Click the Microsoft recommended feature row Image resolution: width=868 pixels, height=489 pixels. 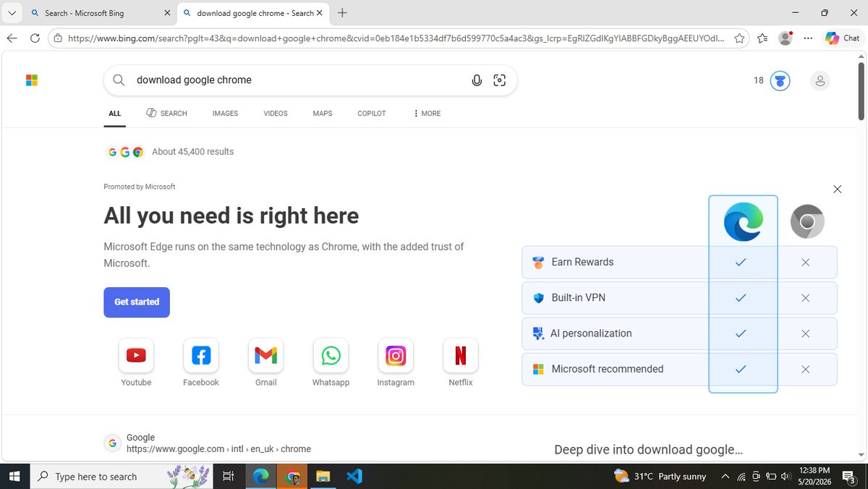click(x=679, y=369)
